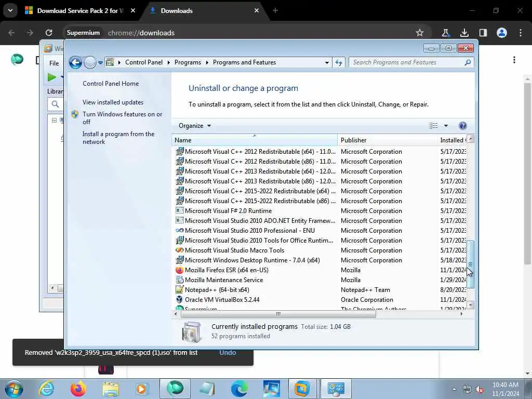Click the vertical scrollbar thumb in program list
The height and width of the screenshot is (399, 532).
pos(470,264)
